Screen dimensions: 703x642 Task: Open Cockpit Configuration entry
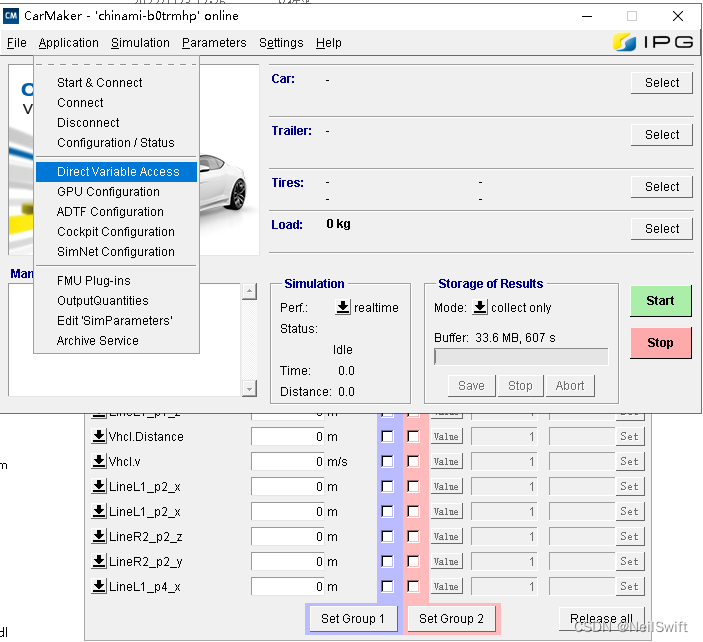117,232
